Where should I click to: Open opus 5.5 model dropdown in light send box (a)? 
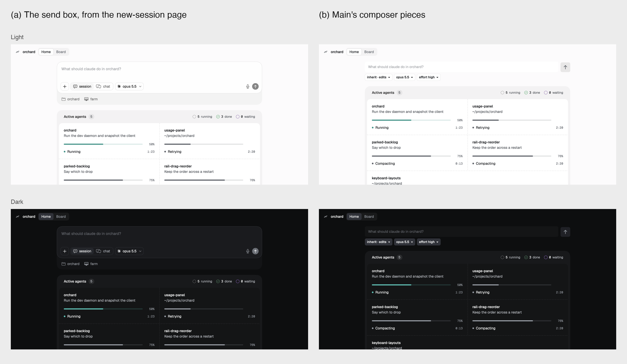129,86
